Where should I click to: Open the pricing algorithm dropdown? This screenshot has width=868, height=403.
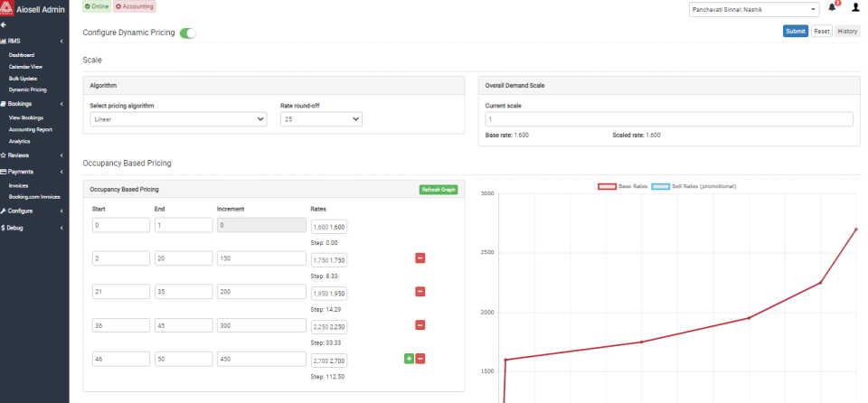tap(178, 119)
